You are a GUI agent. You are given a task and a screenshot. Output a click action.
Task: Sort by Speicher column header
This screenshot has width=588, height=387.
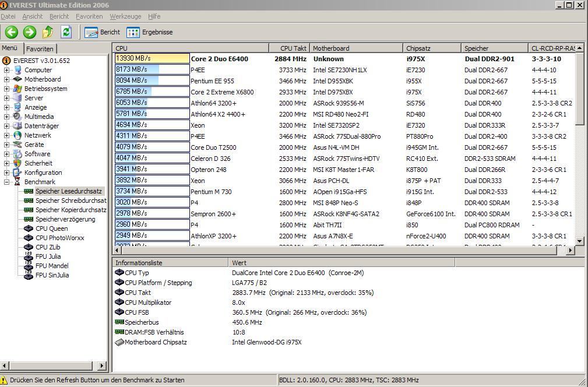click(495, 48)
